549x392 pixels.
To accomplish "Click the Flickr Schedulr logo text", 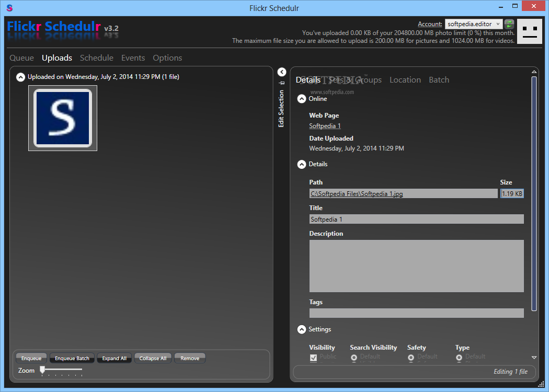I will (x=54, y=27).
